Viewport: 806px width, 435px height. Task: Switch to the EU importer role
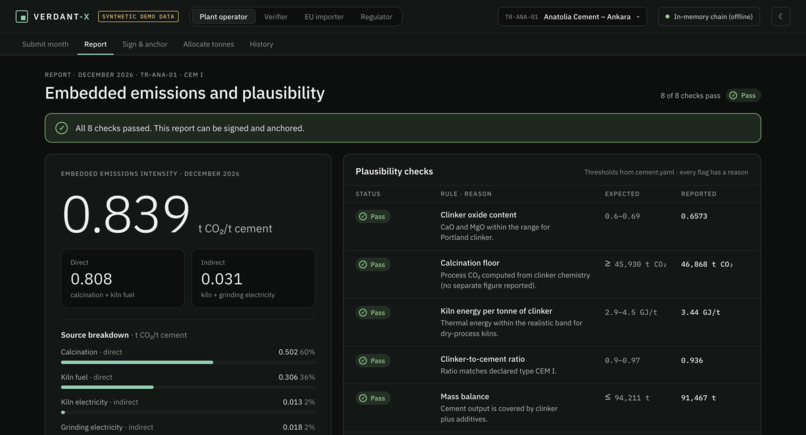[x=324, y=16]
